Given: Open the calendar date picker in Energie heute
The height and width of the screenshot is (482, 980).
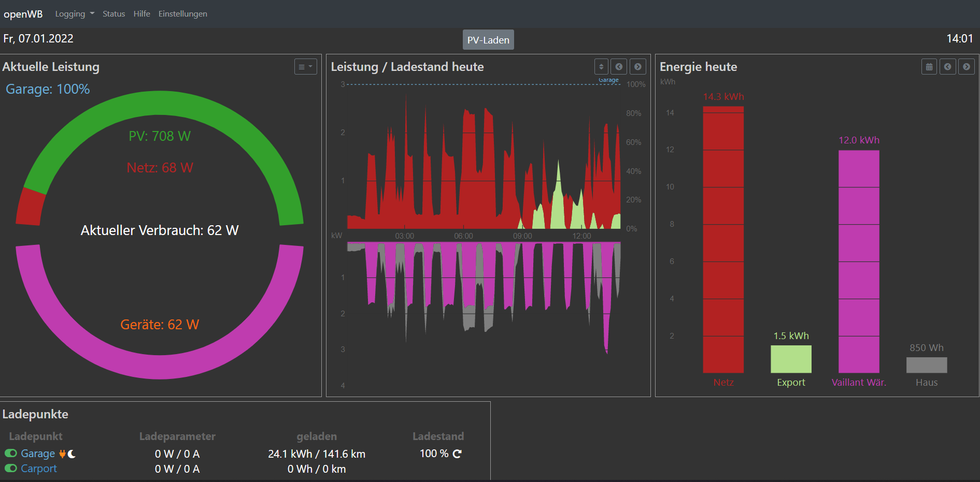Looking at the screenshot, I should [x=929, y=67].
